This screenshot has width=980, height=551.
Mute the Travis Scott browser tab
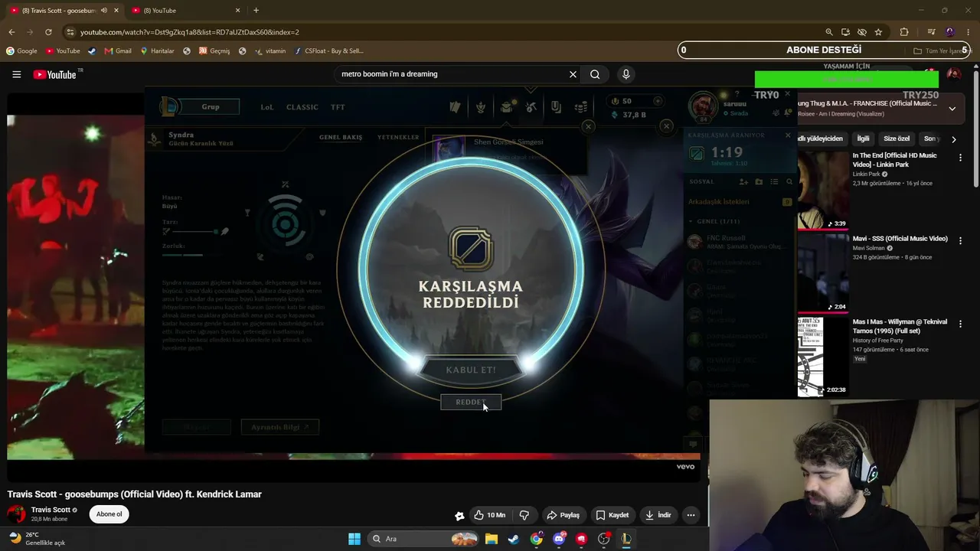104,11
